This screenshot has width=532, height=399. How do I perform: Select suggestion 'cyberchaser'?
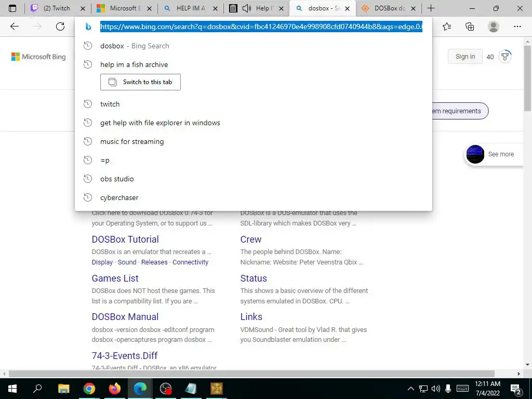254,197
